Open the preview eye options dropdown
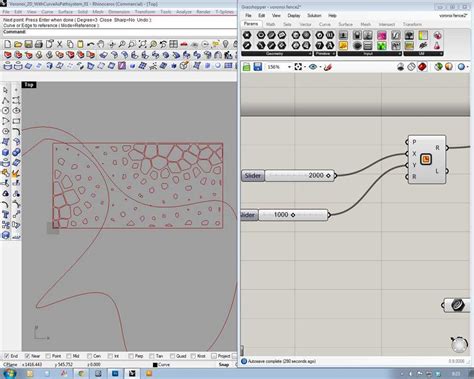 tap(320, 67)
